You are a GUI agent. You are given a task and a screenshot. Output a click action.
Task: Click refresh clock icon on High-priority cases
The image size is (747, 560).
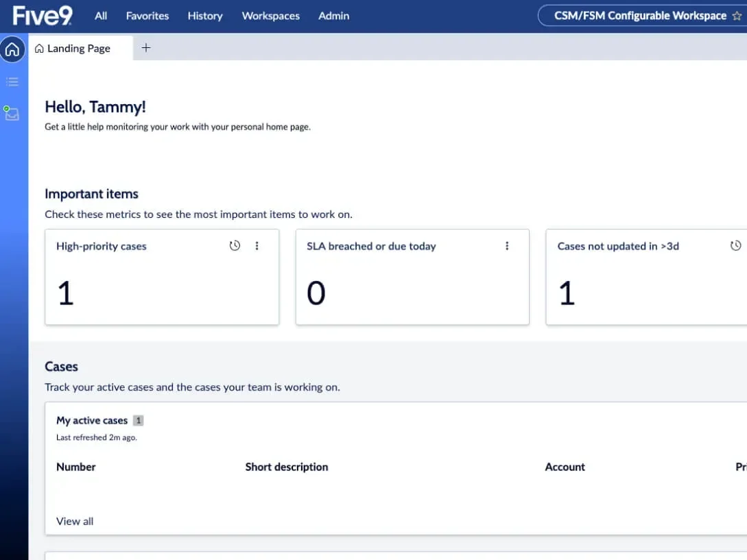pos(235,246)
